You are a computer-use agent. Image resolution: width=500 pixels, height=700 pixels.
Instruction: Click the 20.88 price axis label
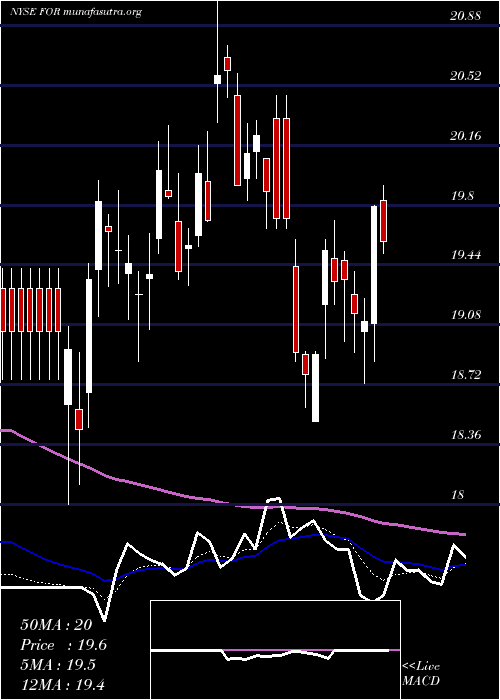point(465,16)
